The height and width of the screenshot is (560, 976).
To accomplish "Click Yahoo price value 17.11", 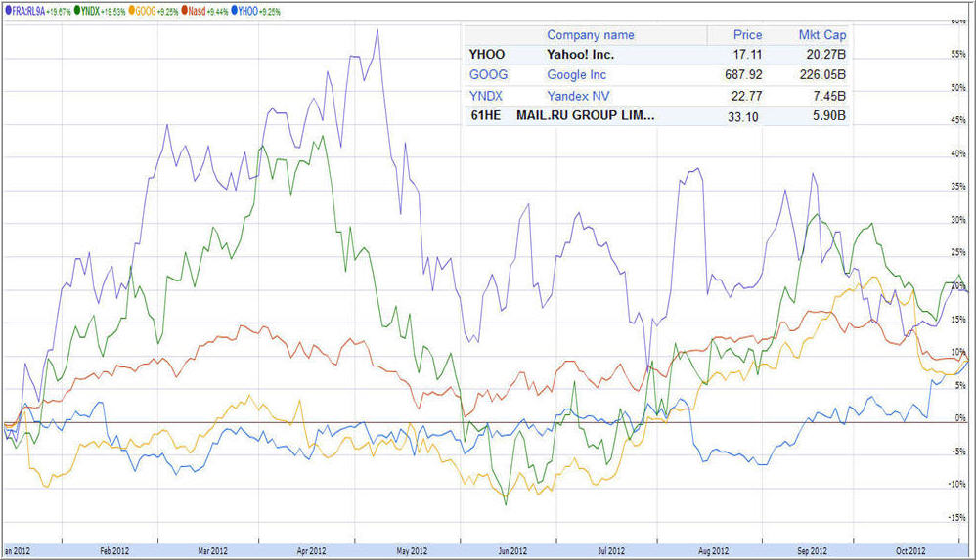I will tap(747, 54).
